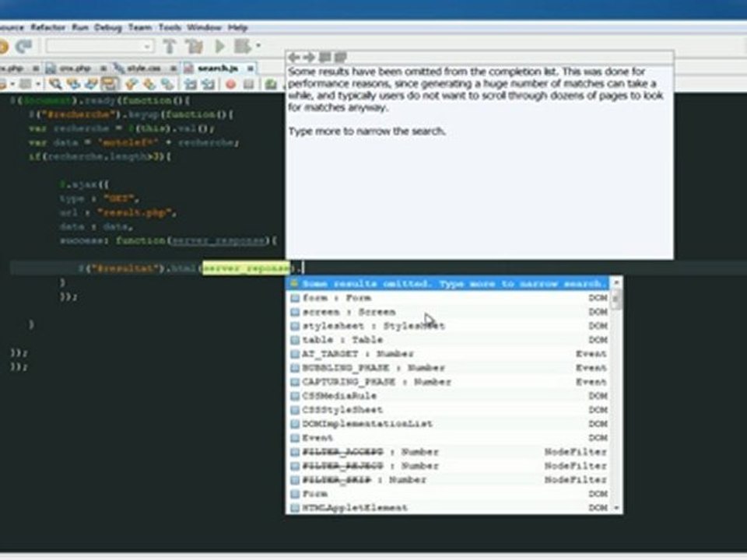Image resolution: width=747 pixels, height=560 pixels.
Task: Start macro recording with red circle icon
Action: (x=230, y=84)
